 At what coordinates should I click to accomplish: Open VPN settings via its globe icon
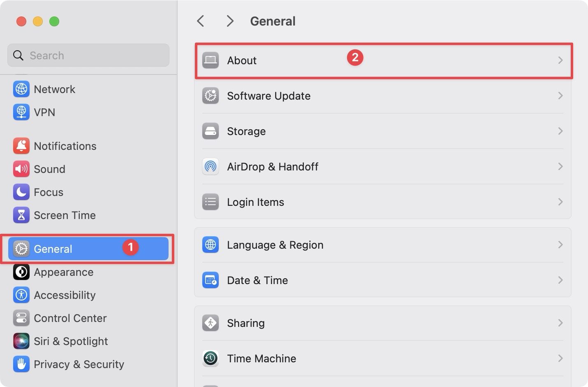point(21,112)
